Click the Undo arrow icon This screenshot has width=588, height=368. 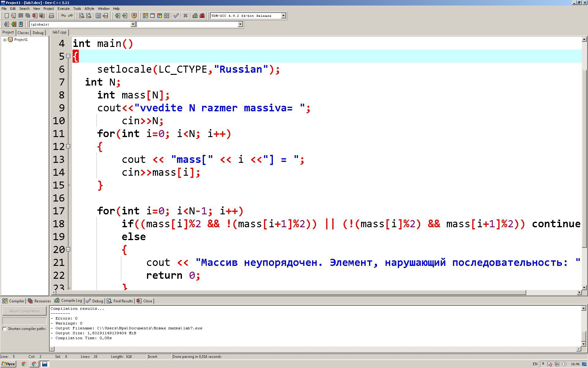pyautogui.click(x=63, y=16)
